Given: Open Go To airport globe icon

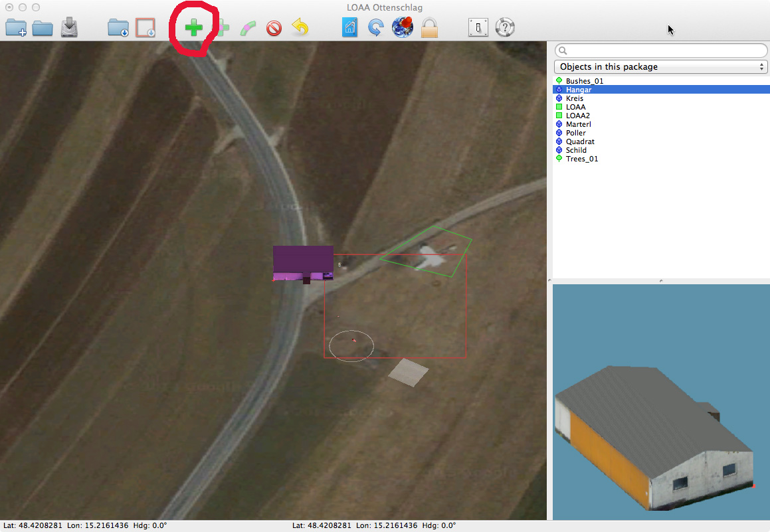Looking at the screenshot, I should [x=403, y=27].
